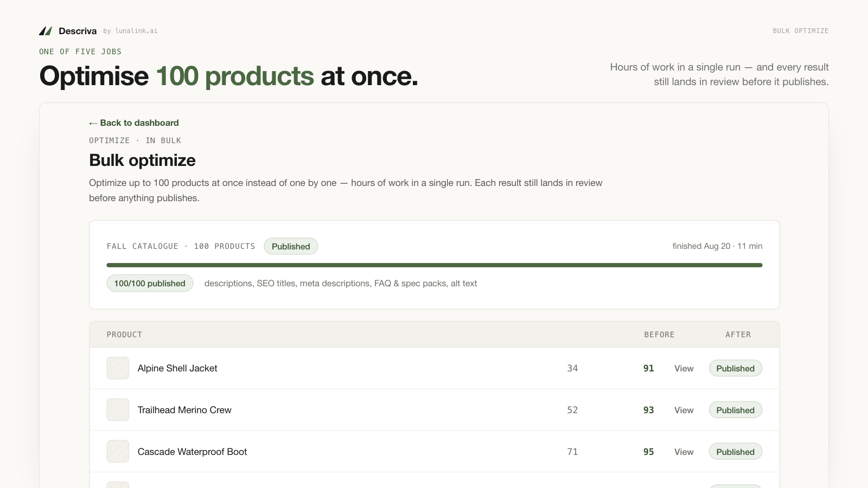Image resolution: width=868 pixels, height=488 pixels.
Task: Go back to dashboard
Action: pyautogui.click(x=134, y=123)
